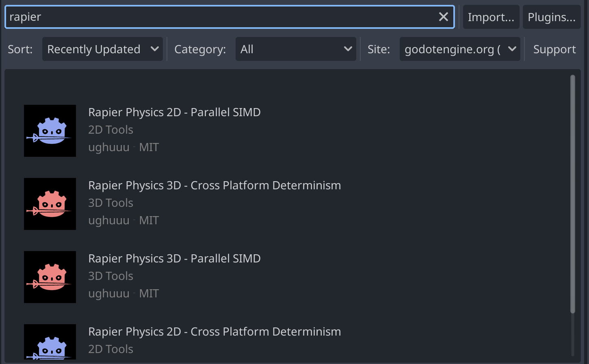
Task: Click the Site: label
Action: [379, 49]
